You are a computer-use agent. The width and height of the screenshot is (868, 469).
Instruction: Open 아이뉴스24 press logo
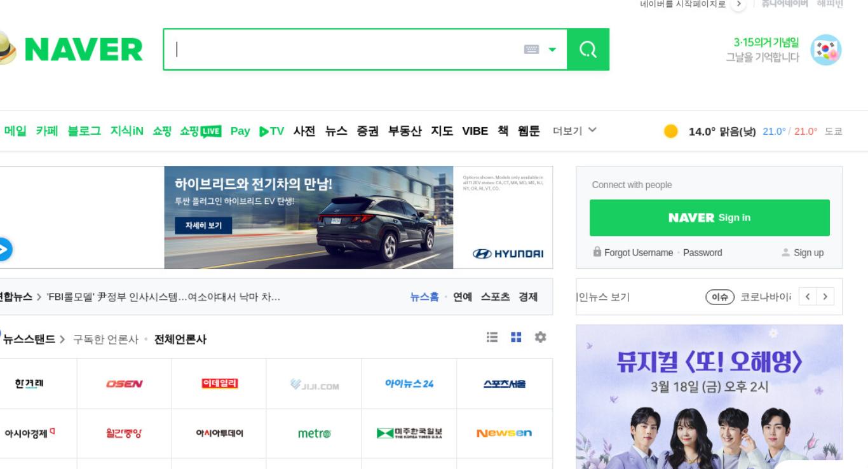point(409,384)
